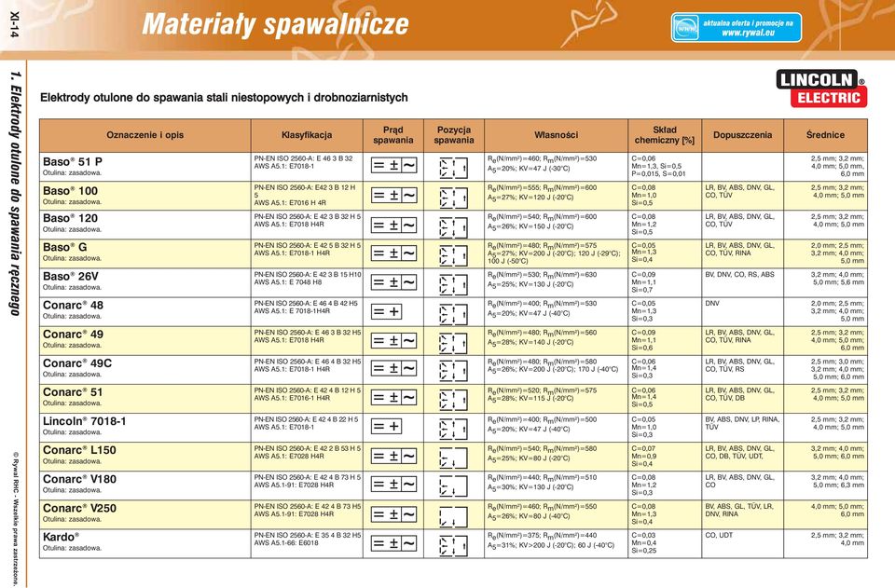Viewport: 895px width, 588px height.
Task: Click the welding current symbol for Baso 26V
Action: (393, 282)
